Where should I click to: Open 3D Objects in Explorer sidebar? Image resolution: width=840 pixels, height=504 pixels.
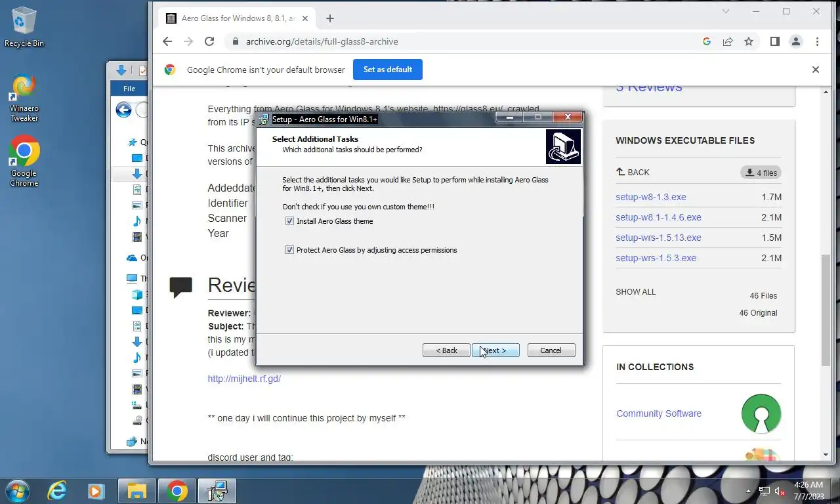click(x=138, y=295)
